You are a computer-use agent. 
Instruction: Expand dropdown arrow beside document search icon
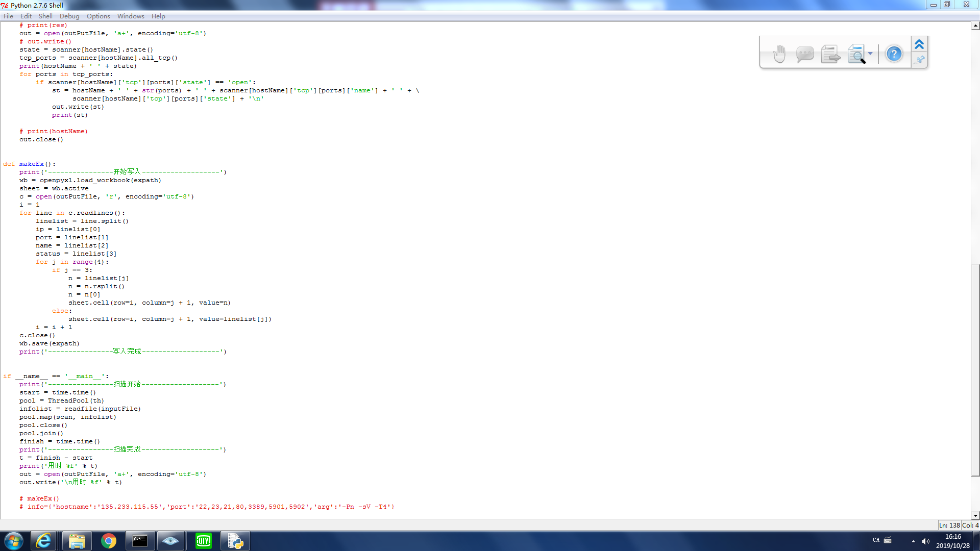870,54
